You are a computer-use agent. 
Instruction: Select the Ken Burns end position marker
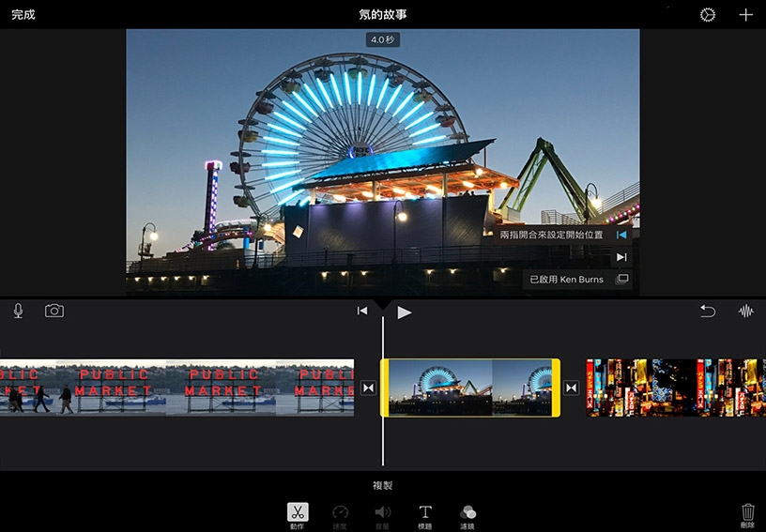pyautogui.click(x=620, y=257)
